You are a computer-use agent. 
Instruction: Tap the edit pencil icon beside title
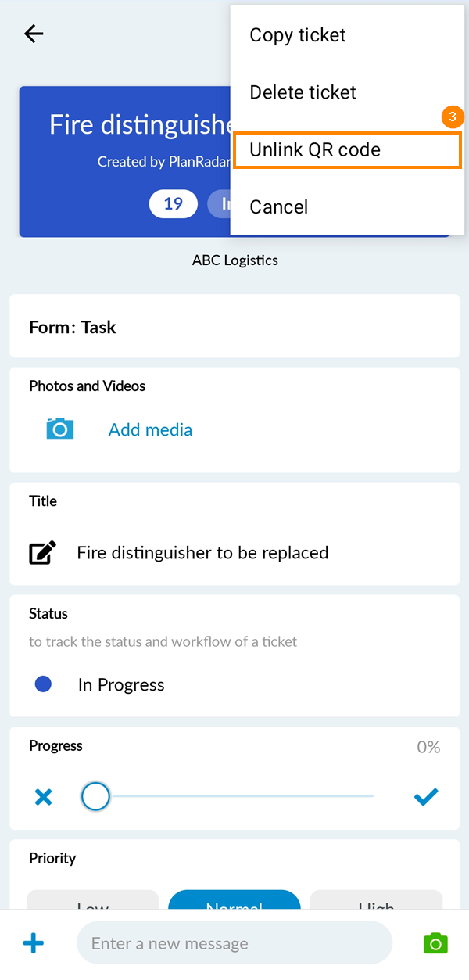pos(43,553)
